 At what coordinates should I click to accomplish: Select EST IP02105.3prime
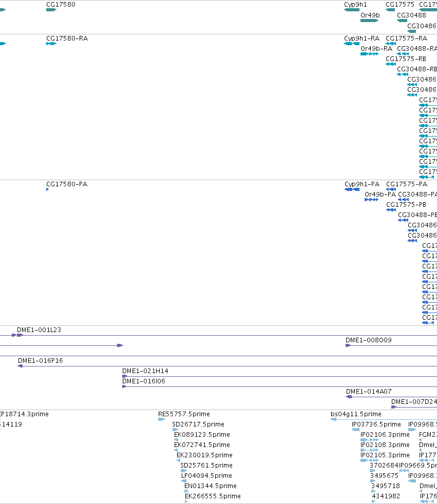pyautogui.click(x=385, y=455)
